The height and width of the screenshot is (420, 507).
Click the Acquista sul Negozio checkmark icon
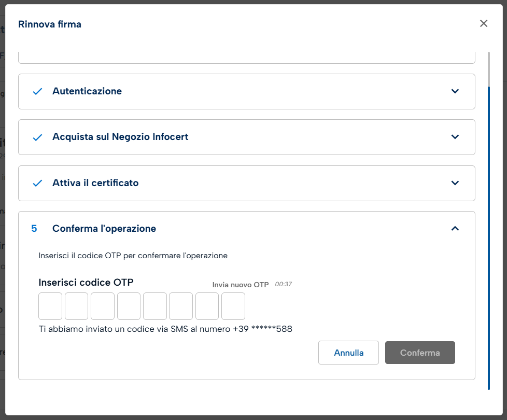(37, 137)
